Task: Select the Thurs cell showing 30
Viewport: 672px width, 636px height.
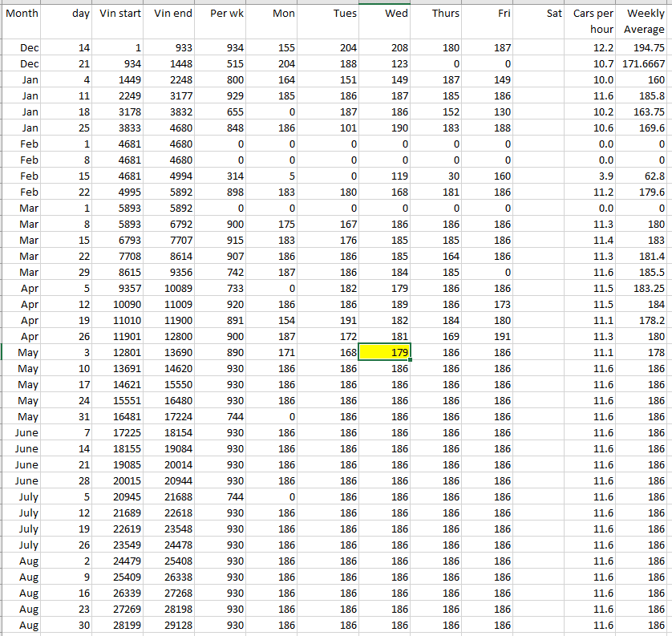Action: tap(435, 176)
